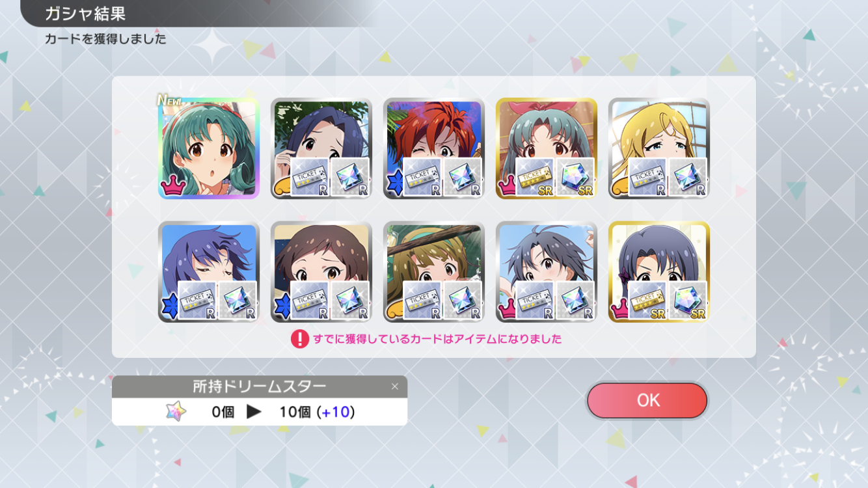Close the Dream Star popup with the x

(x=394, y=386)
